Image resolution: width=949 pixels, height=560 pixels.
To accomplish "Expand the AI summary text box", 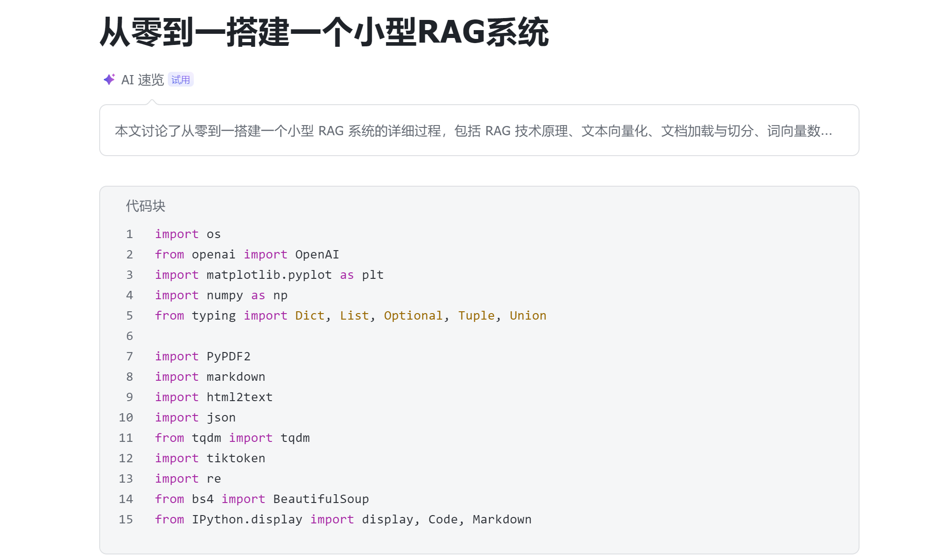I will click(479, 130).
